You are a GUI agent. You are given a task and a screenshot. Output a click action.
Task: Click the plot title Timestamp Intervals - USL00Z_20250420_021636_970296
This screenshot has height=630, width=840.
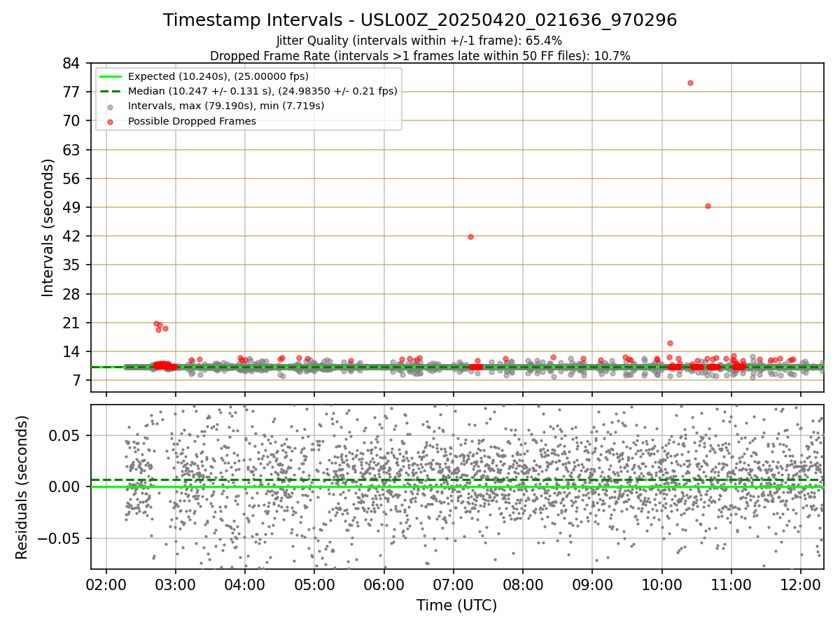tap(420, 20)
